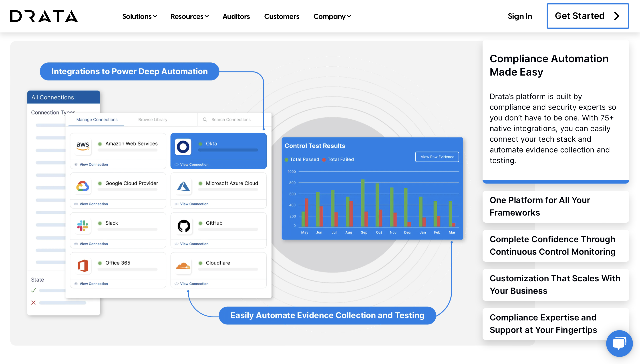The height and width of the screenshot is (364, 640).
Task: Click the Get Started button
Action: point(588,16)
